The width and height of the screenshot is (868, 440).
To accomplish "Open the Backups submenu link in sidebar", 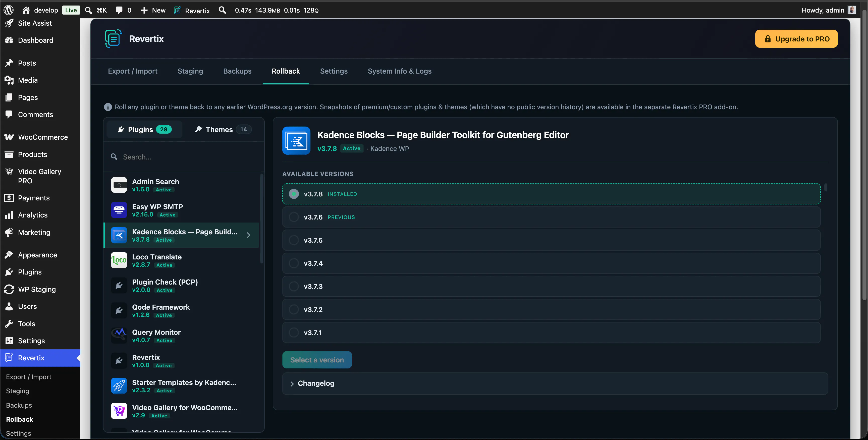I will (19, 405).
